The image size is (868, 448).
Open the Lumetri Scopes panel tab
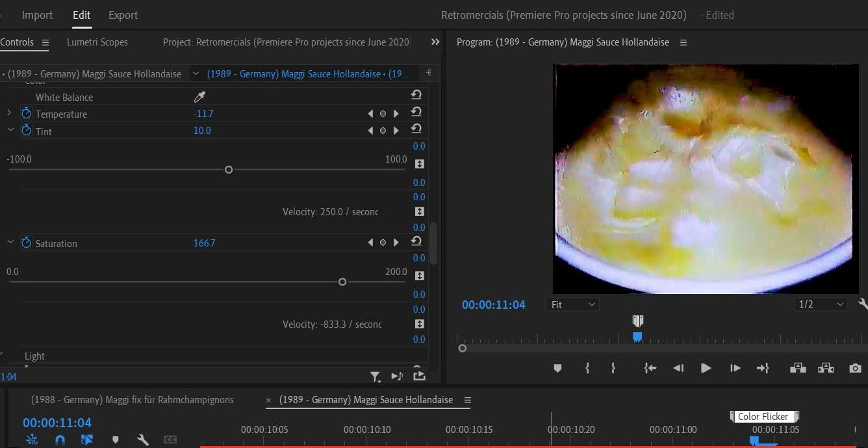97,42
